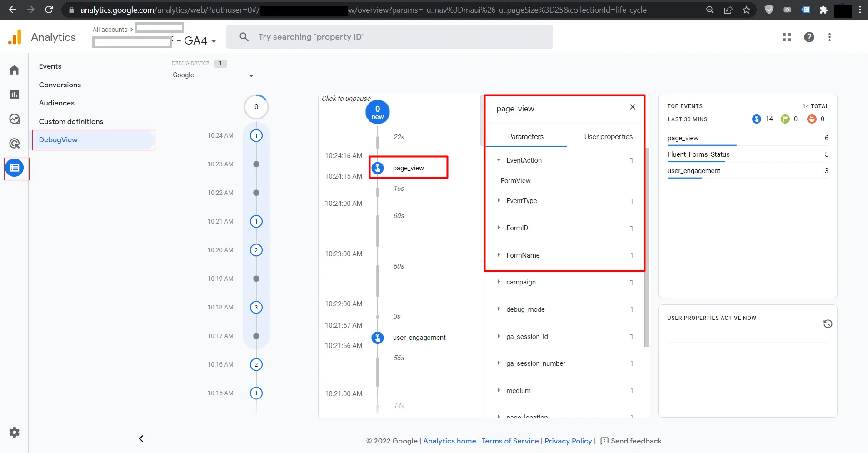The image size is (868, 453).
Task: Expand the campaign parameter
Action: (x=499, y=282)
